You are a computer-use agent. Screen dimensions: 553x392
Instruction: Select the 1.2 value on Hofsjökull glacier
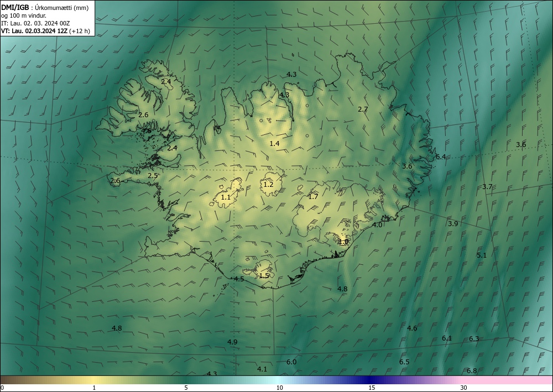(268, 184)
